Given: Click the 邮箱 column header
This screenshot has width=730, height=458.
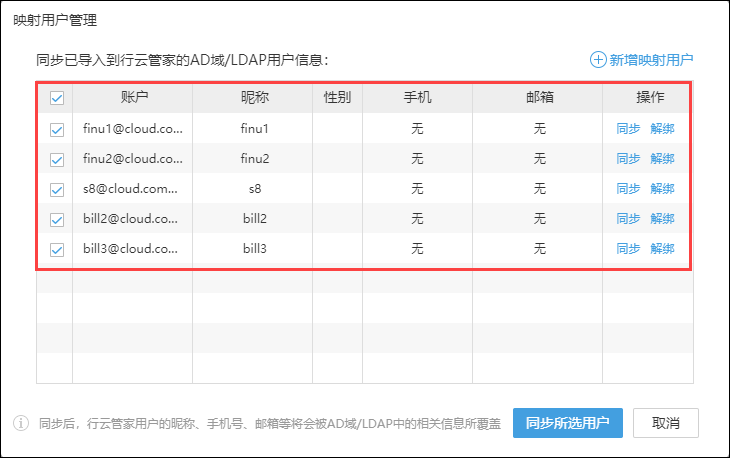Looking at the screenshot, I should pyautogui.click(x=539, y=98).
